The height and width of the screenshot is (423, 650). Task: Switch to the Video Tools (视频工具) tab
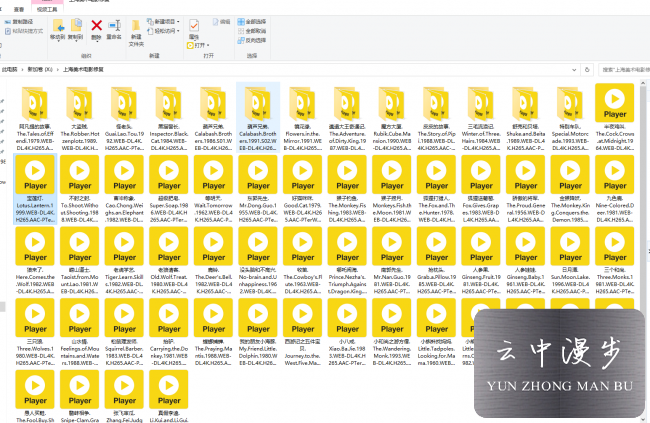[47, 9]
